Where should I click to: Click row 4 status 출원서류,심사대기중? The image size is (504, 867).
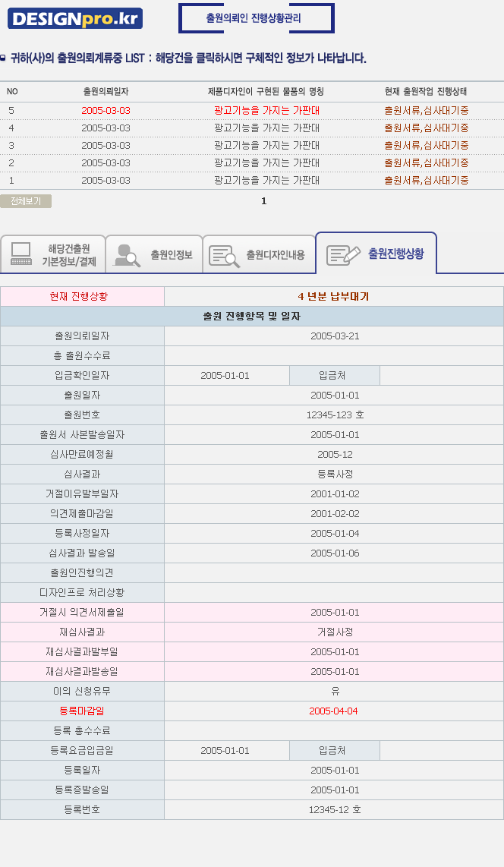coord(427,128)
